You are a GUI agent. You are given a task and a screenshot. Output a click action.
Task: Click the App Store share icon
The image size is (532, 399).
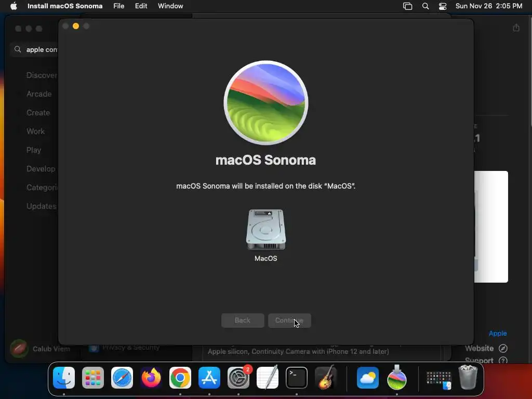tap(516, 28)
